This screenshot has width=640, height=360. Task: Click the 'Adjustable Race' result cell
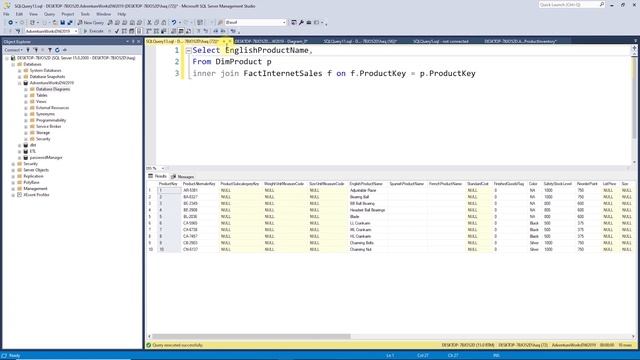(363, 191)
